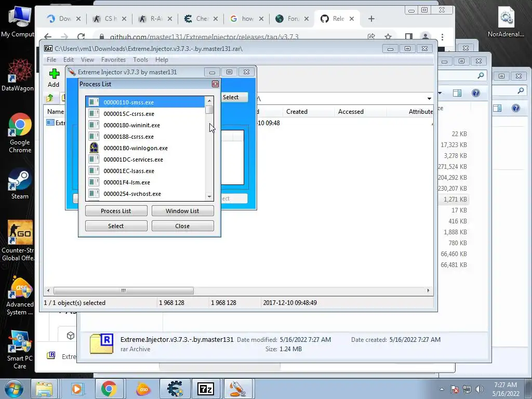The height and width of the screenshot is (399, 532).
Task: Switch to the Google 'how' Chrome tab
Action: coord(247,19)
